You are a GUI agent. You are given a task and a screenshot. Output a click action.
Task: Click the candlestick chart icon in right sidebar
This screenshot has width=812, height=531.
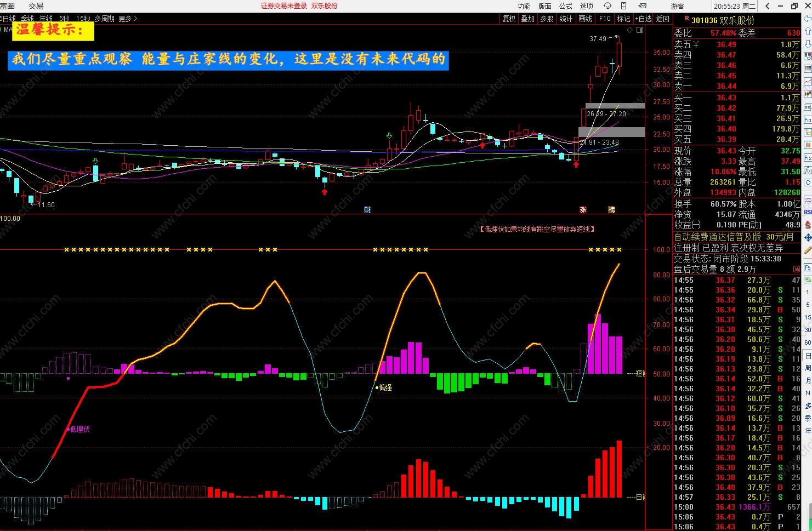pos(808,94)
